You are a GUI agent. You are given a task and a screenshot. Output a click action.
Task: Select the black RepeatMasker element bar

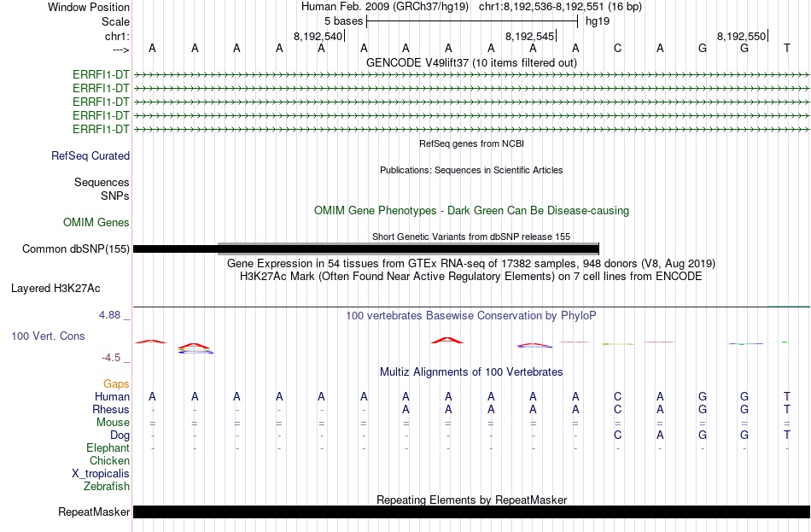click(472, 512)
